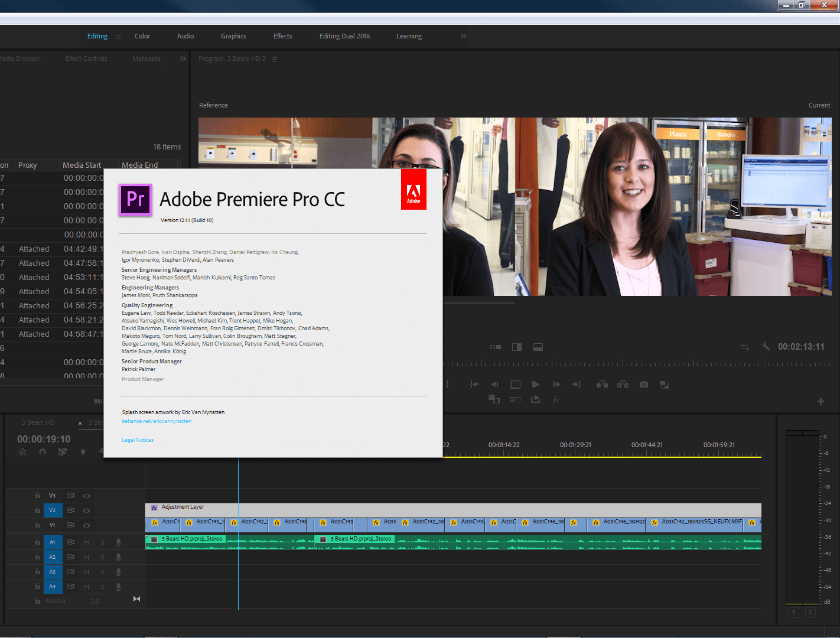This screenshot has width=840, height=638.
Task: Hide track V1 with eye icon
Action: tap(87, 525)
